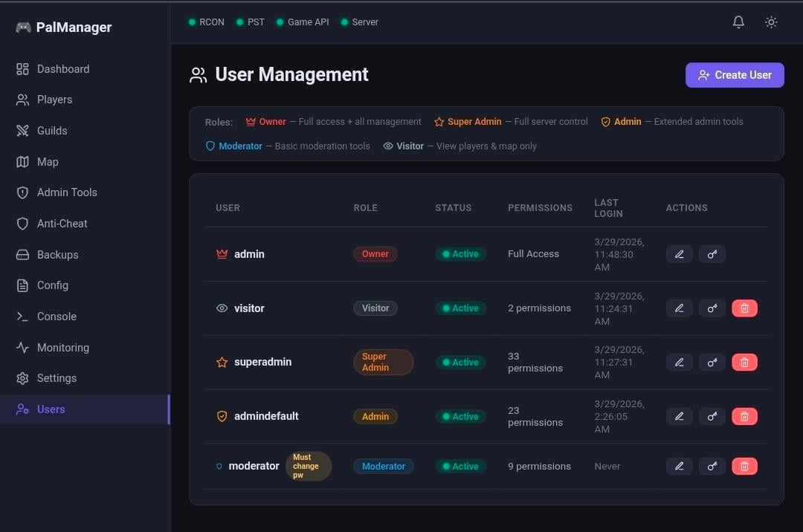Click the Owner role badge for admin
The width and height of the screenshot is (803, 532).
(375, 254)
